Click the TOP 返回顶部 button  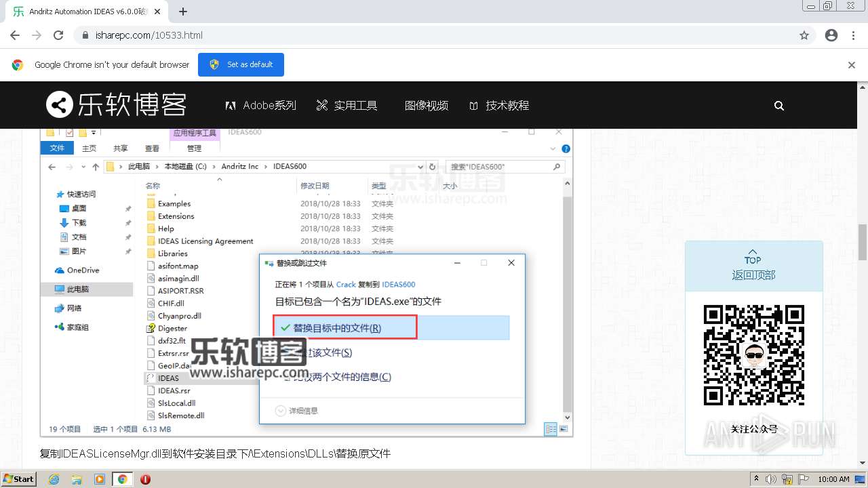753,266
